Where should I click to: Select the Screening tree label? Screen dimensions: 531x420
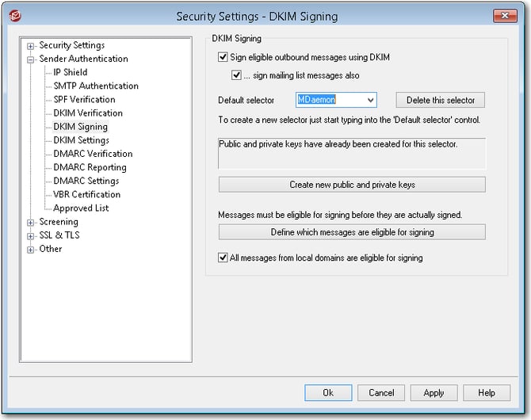tap(59, 222)
